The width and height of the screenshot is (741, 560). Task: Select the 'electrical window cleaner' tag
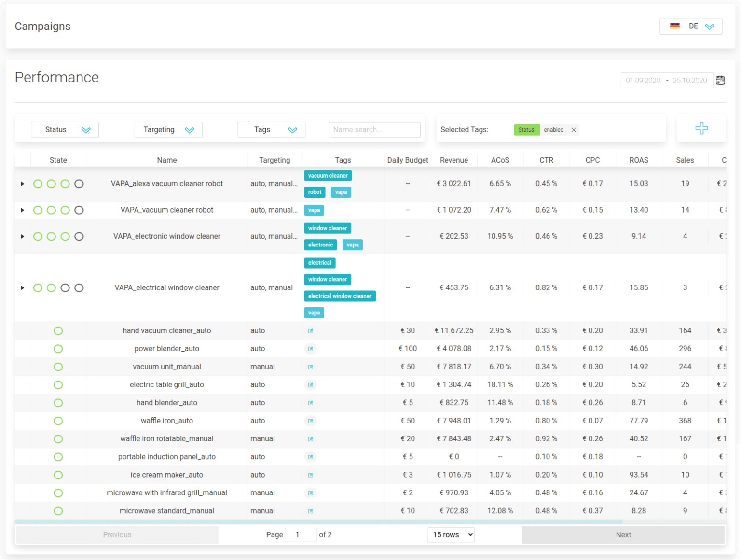340,296
